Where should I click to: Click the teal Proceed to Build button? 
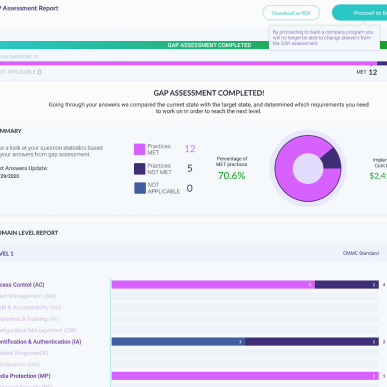pos(360,13)
